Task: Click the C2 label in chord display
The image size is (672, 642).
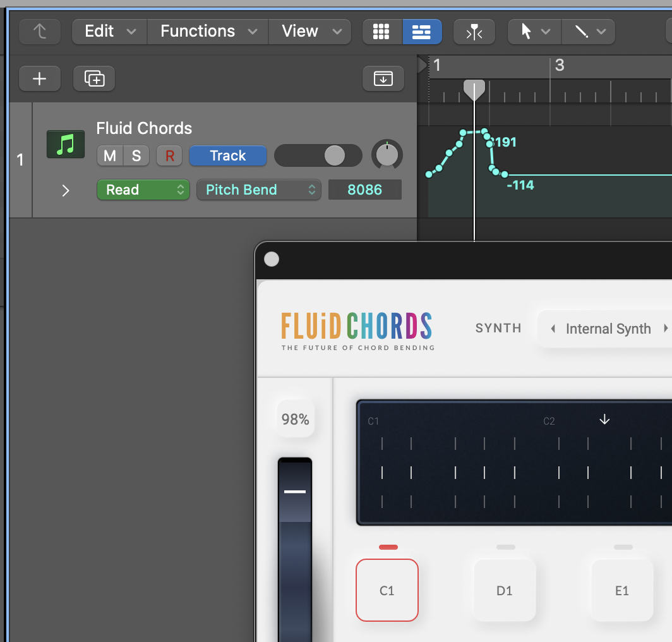Action: click(549, 421)
